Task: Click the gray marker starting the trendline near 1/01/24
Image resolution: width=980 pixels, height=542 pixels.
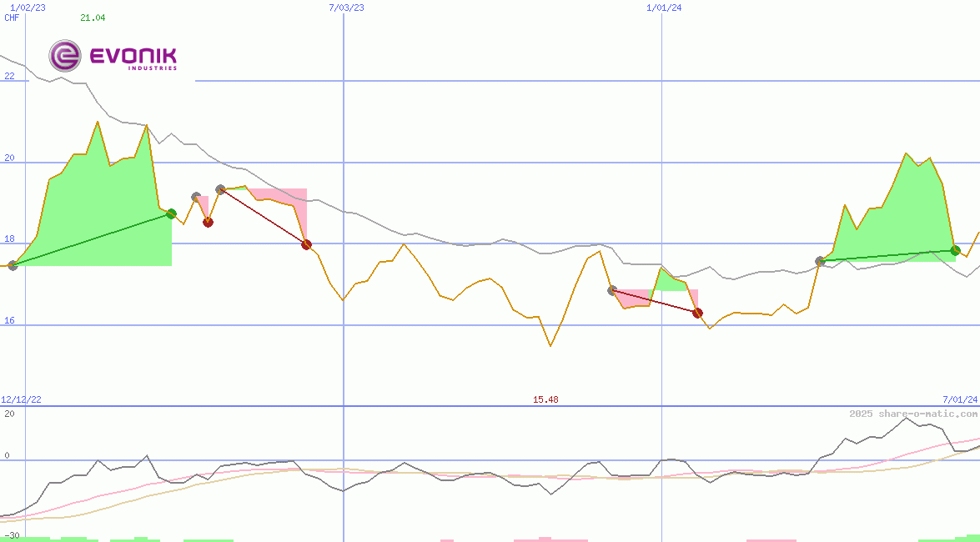Action: [611, 290]
